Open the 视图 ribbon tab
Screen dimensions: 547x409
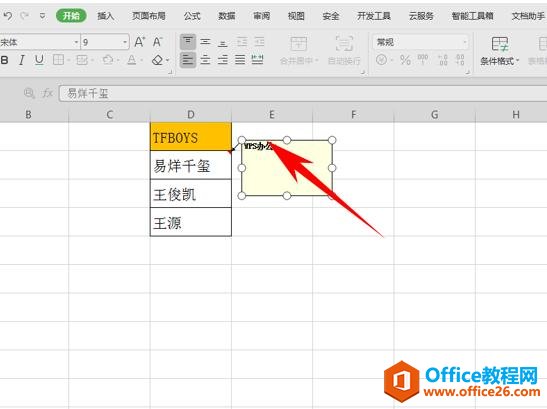(x=296, y=16)
